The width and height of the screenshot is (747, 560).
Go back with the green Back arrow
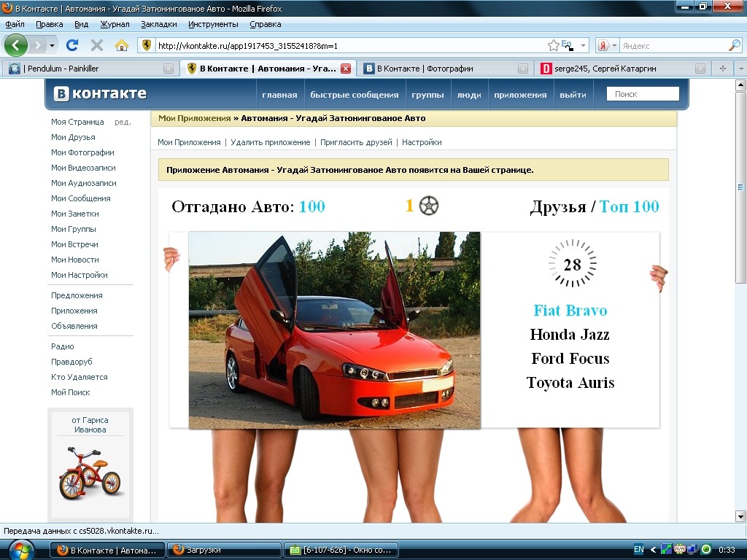[16, 45]
